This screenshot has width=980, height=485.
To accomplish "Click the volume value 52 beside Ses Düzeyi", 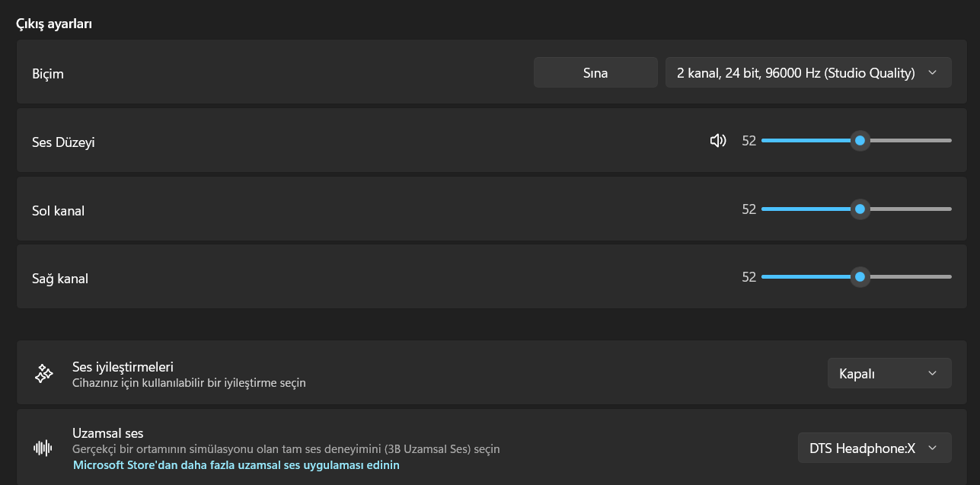I will [749, 141].
